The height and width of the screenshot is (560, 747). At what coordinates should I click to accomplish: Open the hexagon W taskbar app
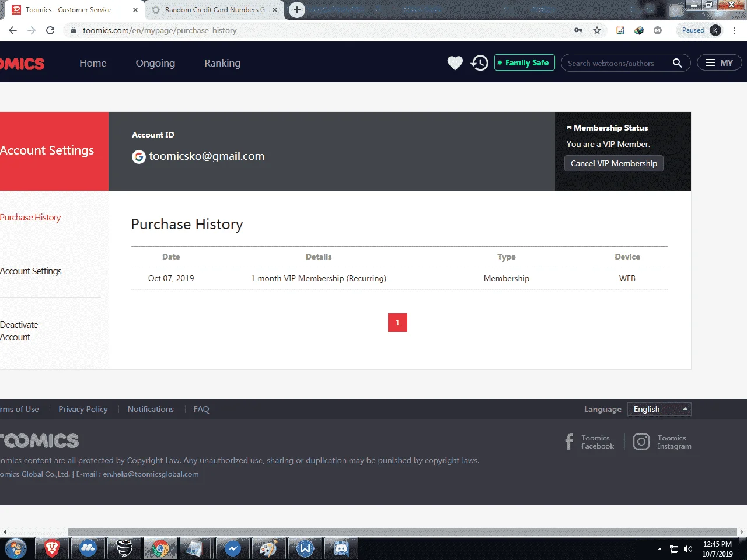[x=305, y=548]
